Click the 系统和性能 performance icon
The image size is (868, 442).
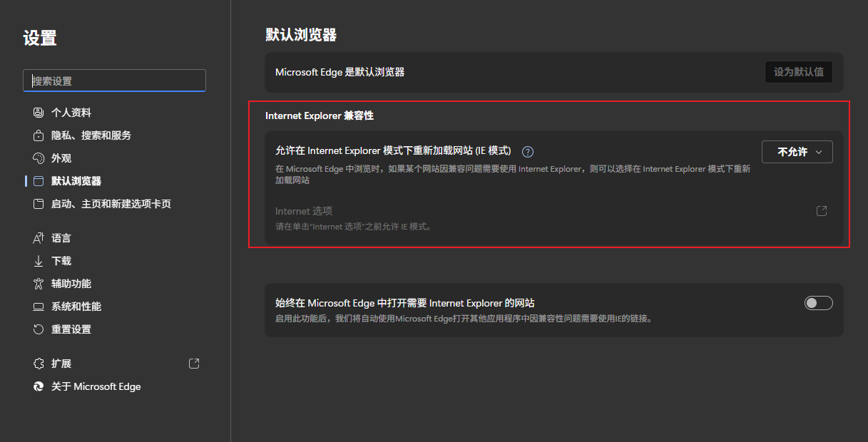pos(38,306)
